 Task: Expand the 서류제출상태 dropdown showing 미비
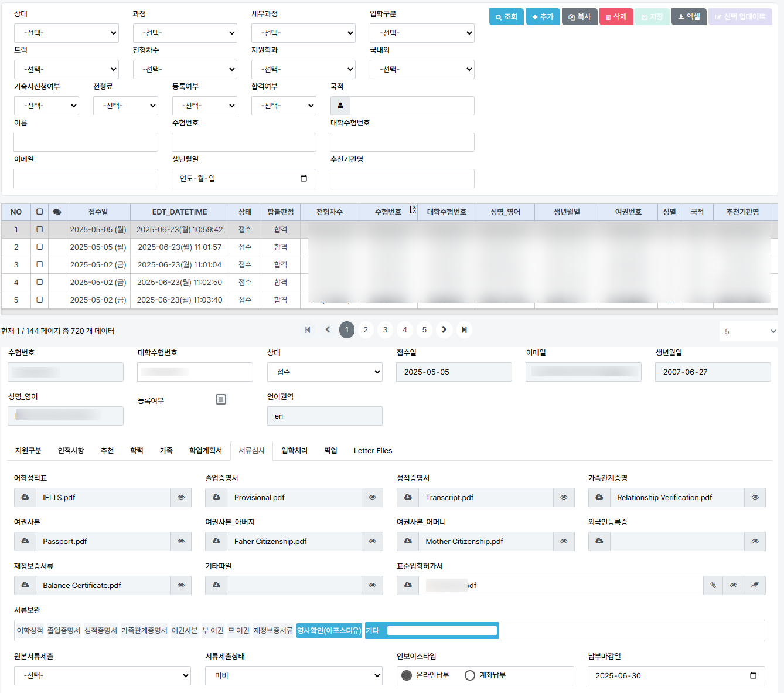pos(294,675)
